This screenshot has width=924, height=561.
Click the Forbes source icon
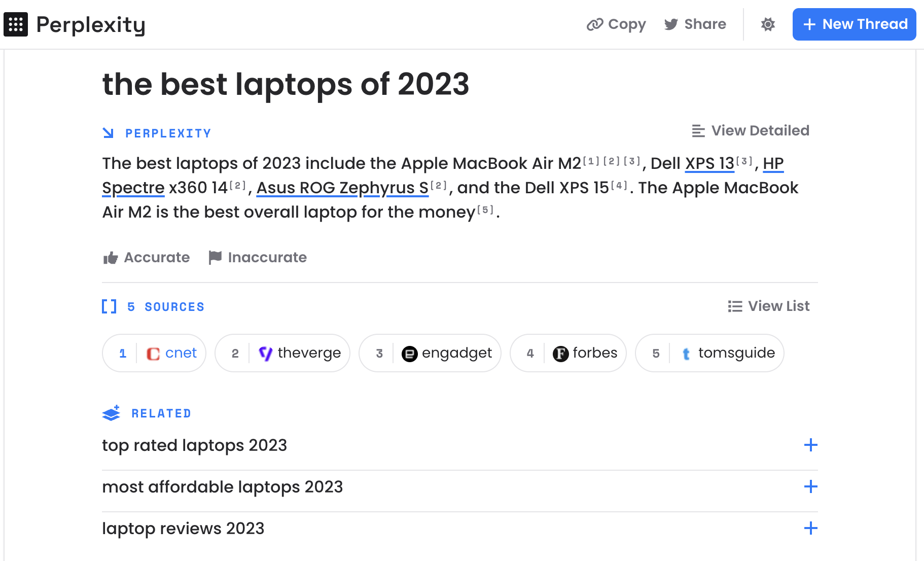pos(560,353)
